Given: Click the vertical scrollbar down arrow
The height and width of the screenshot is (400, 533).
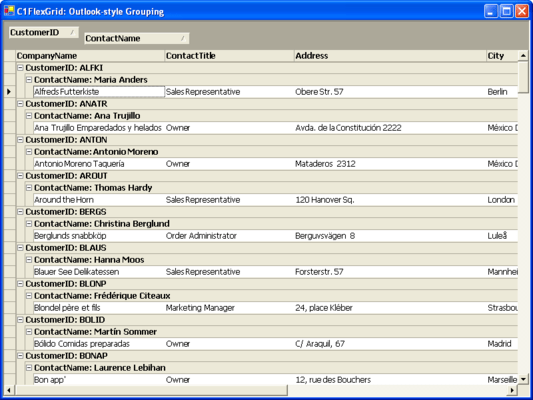Looking at the screenshot, I should tap(523, 379).
